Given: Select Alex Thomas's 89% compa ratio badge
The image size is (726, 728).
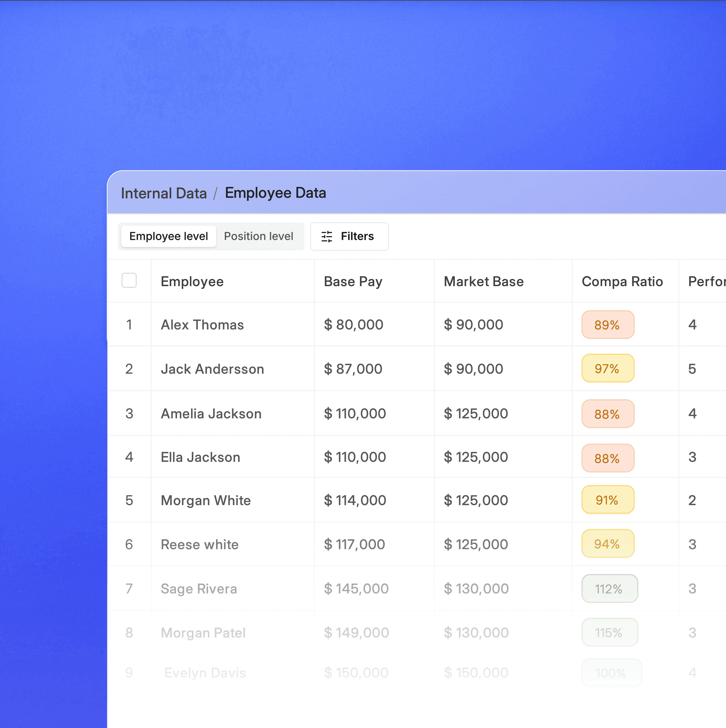Looking at the screenshot, I should (x=607, y=325).
